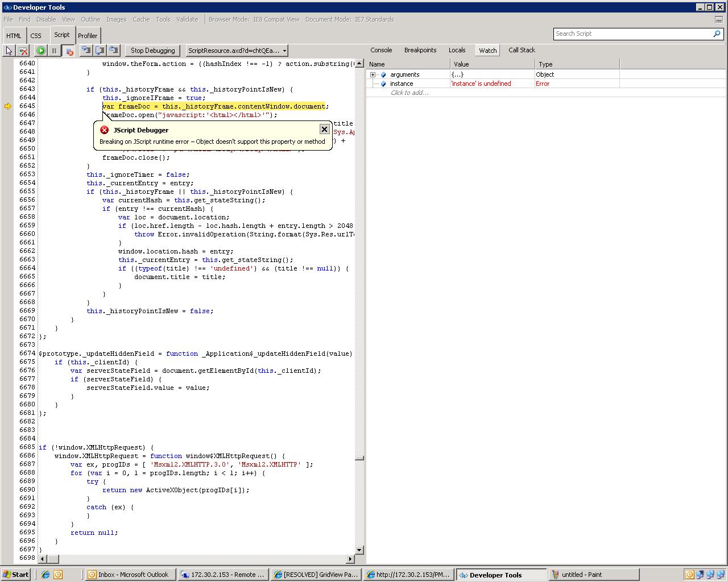Click 'Click to add...' watch row
The image size is (728, 582).
coord(409,93)
